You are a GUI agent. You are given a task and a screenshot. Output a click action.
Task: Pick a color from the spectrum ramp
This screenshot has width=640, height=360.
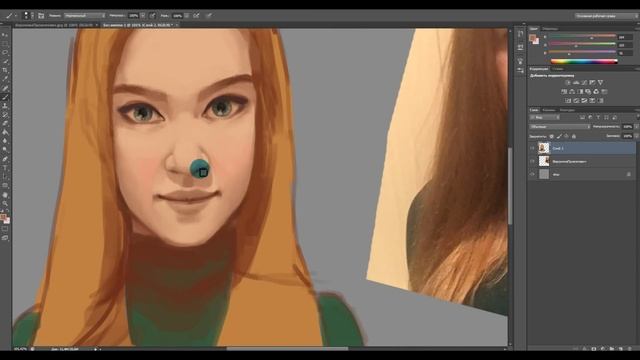coord(584,61)
